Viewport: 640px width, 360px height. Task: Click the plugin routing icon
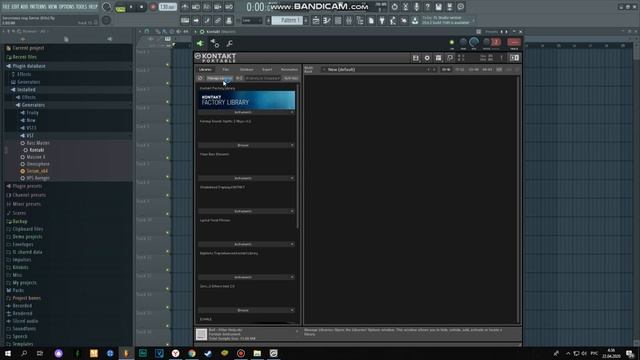coord(215,43)
